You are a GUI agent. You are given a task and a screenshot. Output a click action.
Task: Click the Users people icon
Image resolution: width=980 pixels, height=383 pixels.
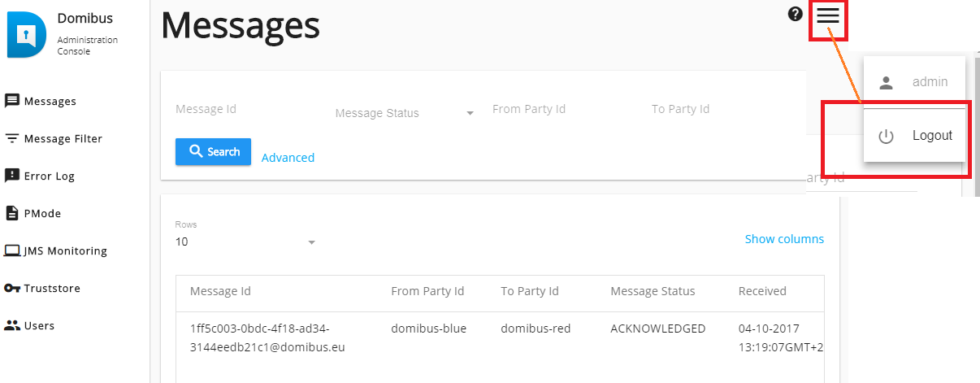(x=12, y=325)
